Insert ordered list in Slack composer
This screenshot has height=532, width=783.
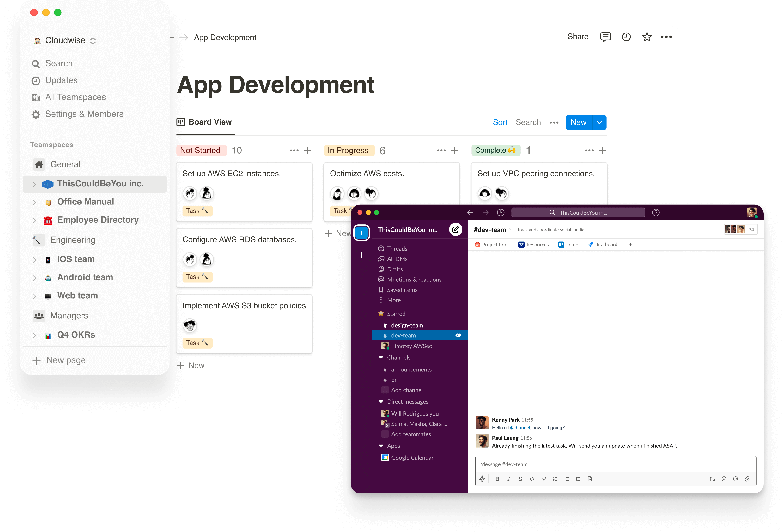tap(555, 479)
